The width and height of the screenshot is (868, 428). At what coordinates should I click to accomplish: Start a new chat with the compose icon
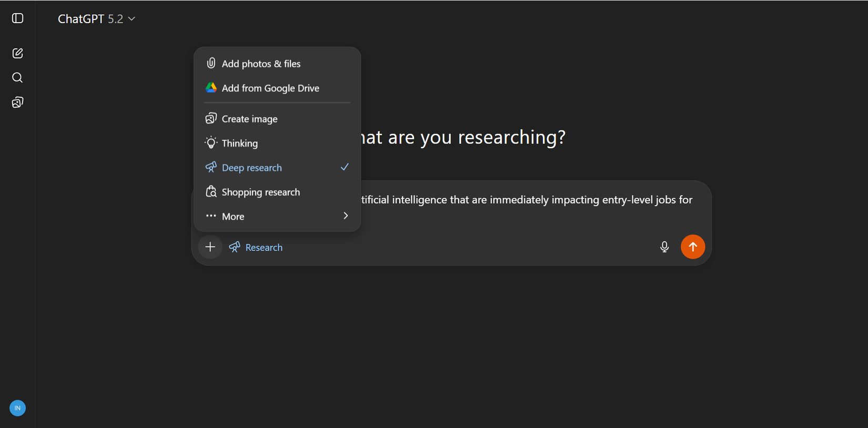(x=17, y=53)
